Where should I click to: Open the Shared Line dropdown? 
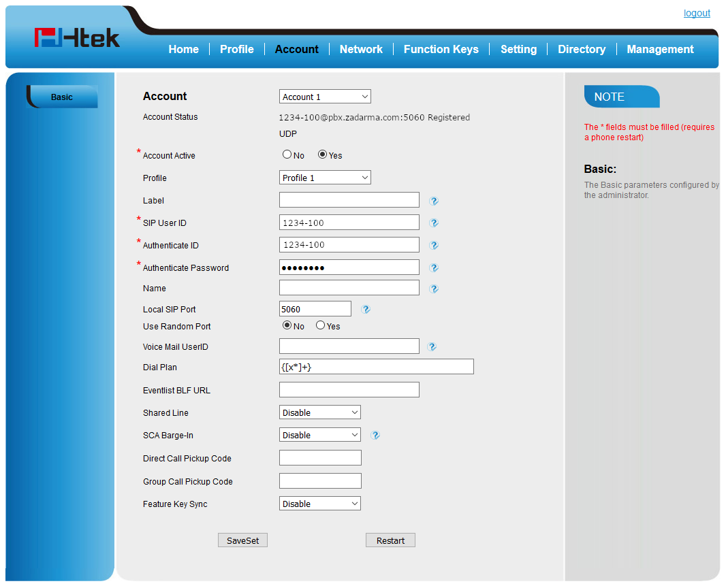coord(319,412)
